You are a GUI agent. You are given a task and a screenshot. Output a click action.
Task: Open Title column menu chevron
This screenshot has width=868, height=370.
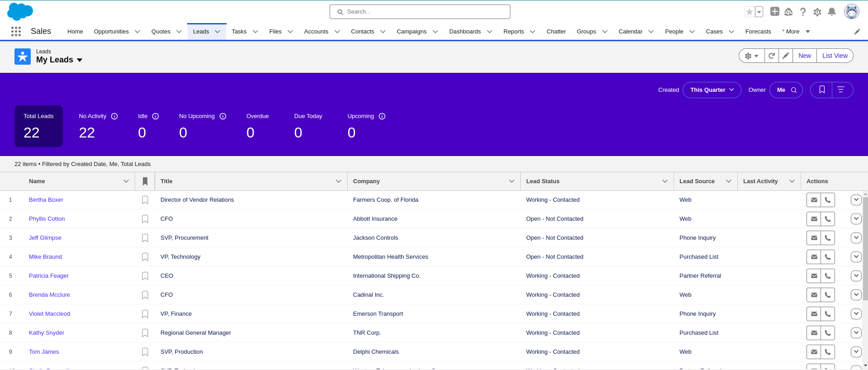(339, 181)
